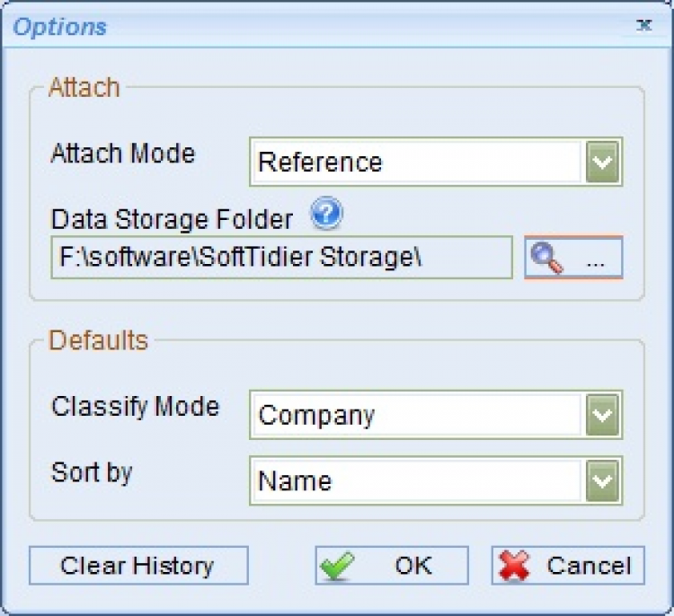Confirm with the green checkmark OK button
The width and height of the screenshot is (674, 616).
coord(392,566)
